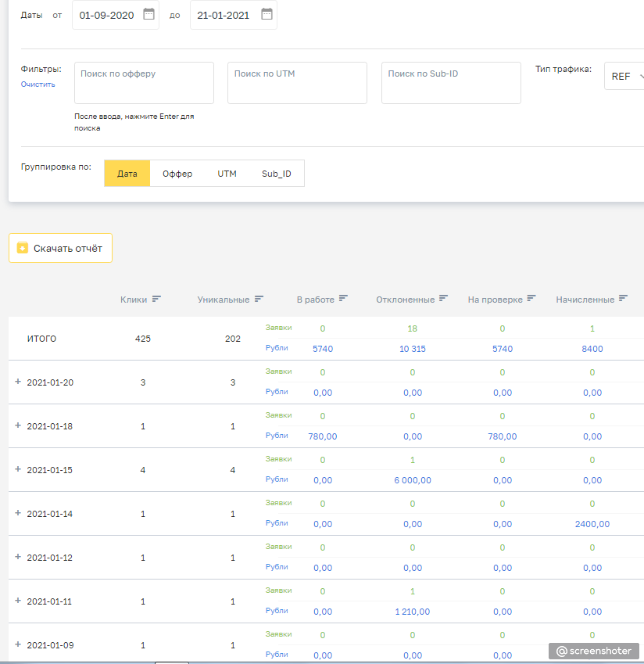644x664 pixels.
Task: Switch grouping to Sub_ID
Action: (276, 174)
